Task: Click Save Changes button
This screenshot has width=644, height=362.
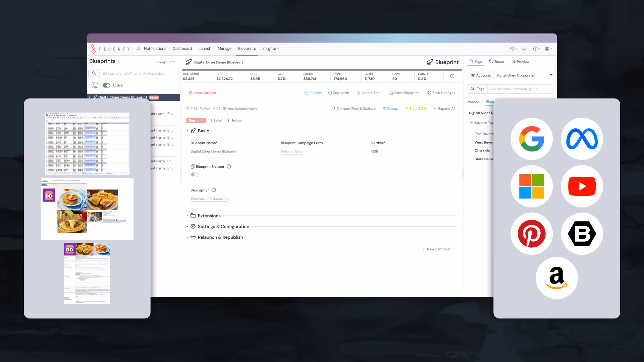Action: point(441,93)
